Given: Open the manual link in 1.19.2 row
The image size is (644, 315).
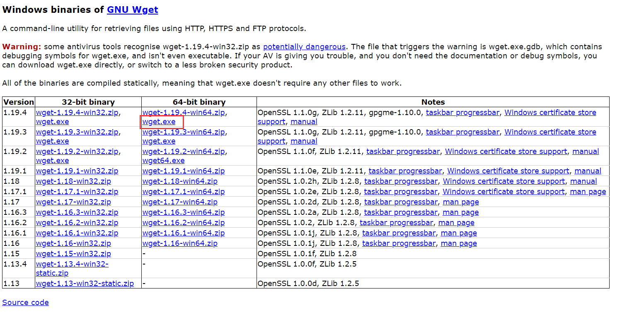Looking at the screenshot, I should [586, 151].
